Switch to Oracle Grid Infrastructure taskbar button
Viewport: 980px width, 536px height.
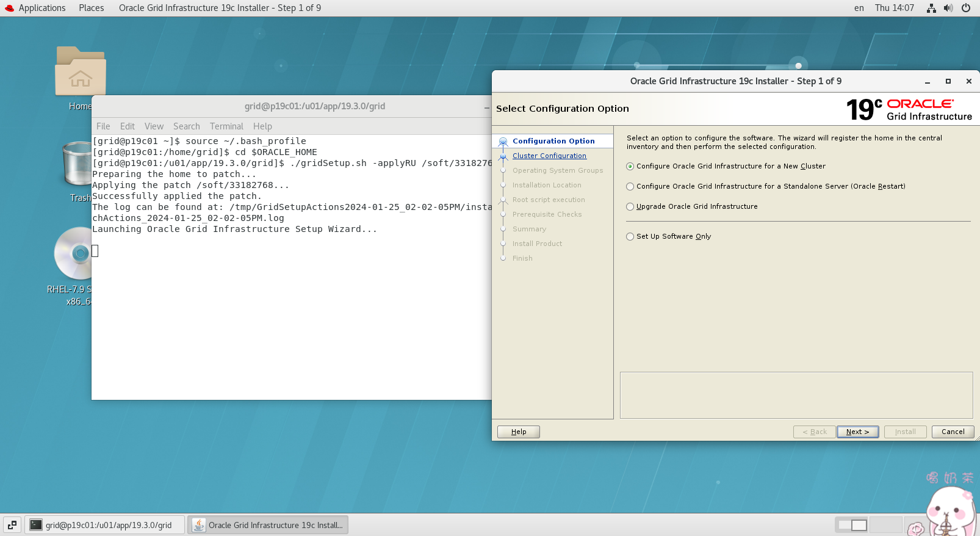click(x=268, y=525)
